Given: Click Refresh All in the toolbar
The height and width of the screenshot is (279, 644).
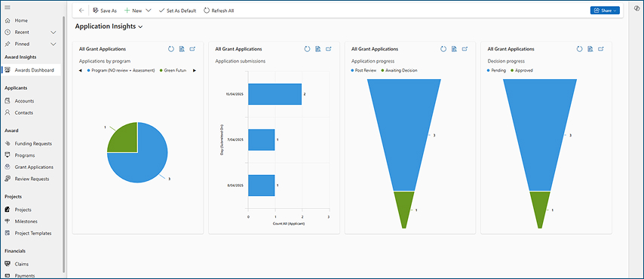Looking at the screenshot, I should (219, 11).
